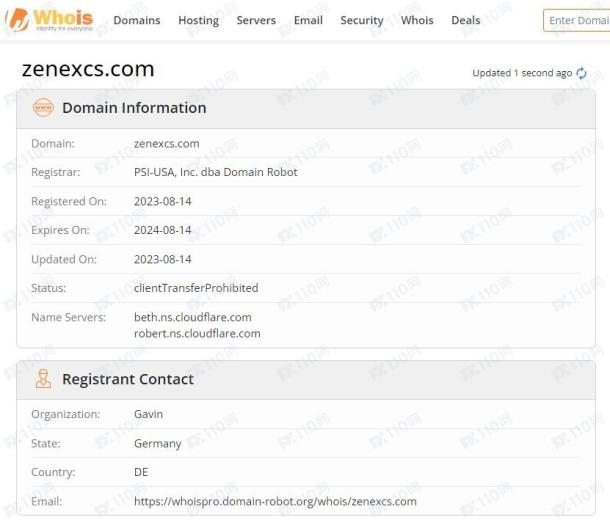Click the Registrant Contact section header
Image resolution: width=610 pixels, height=520 pixels.
306,379
